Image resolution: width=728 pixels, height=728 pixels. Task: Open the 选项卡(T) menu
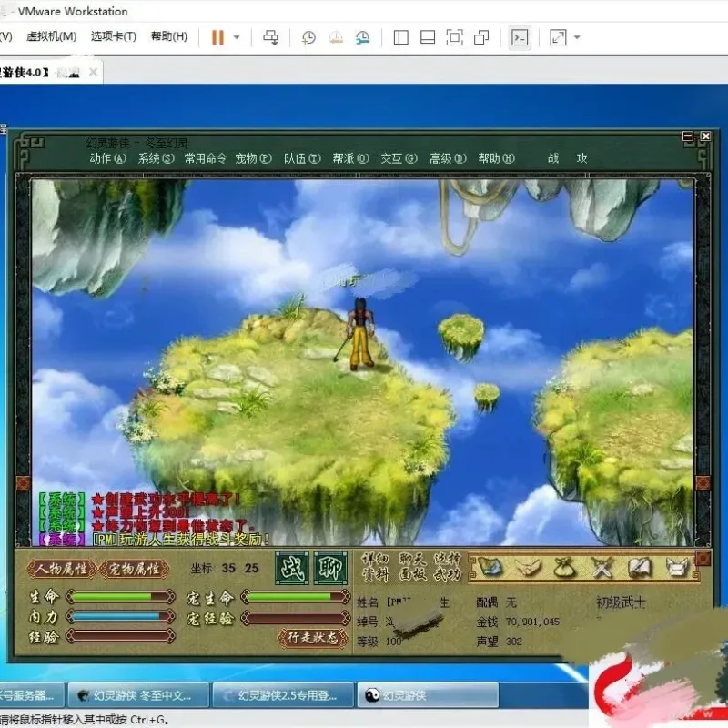tap(114, 36)
